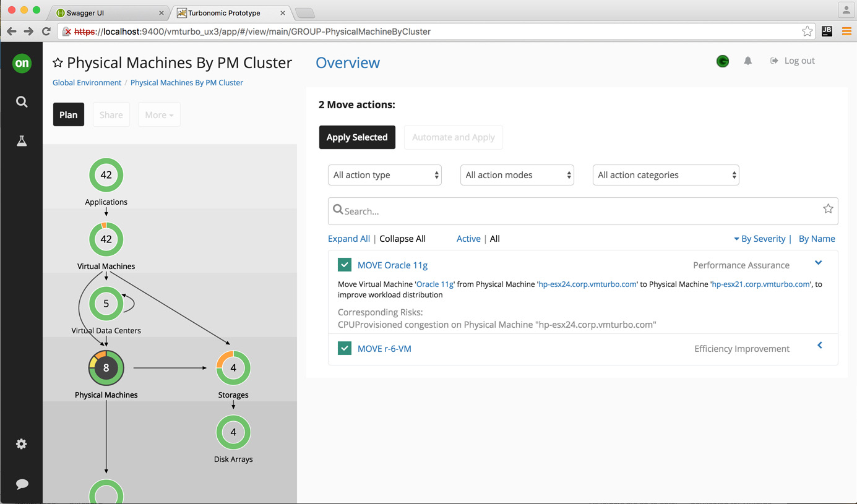Show All actions filter
The height and width of the screenshot is (504, 857).
tap(495, 238)
